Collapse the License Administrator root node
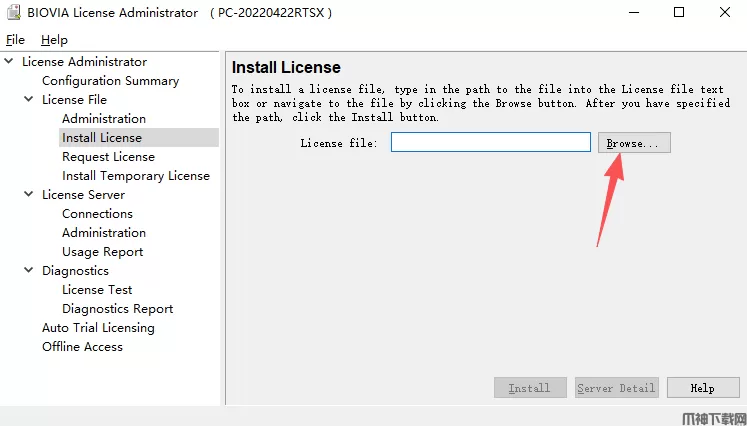This screenshot has width=747, height=426. [x=9, y=62]
